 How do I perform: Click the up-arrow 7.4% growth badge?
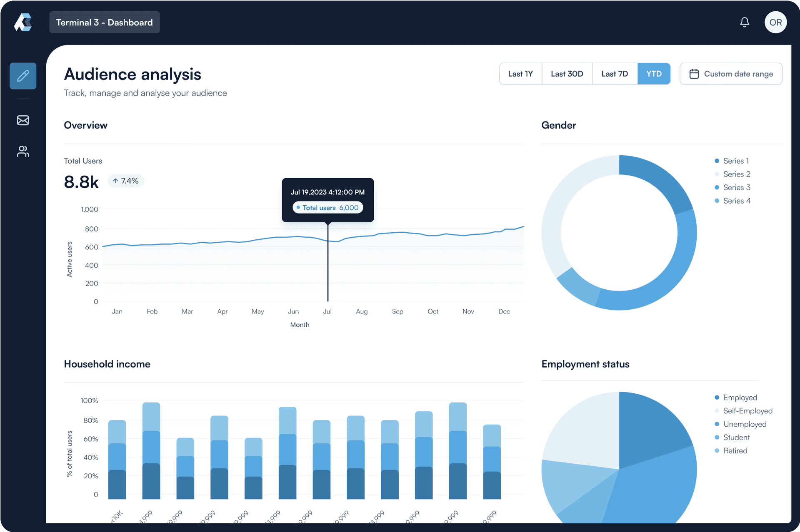(126, 181)
